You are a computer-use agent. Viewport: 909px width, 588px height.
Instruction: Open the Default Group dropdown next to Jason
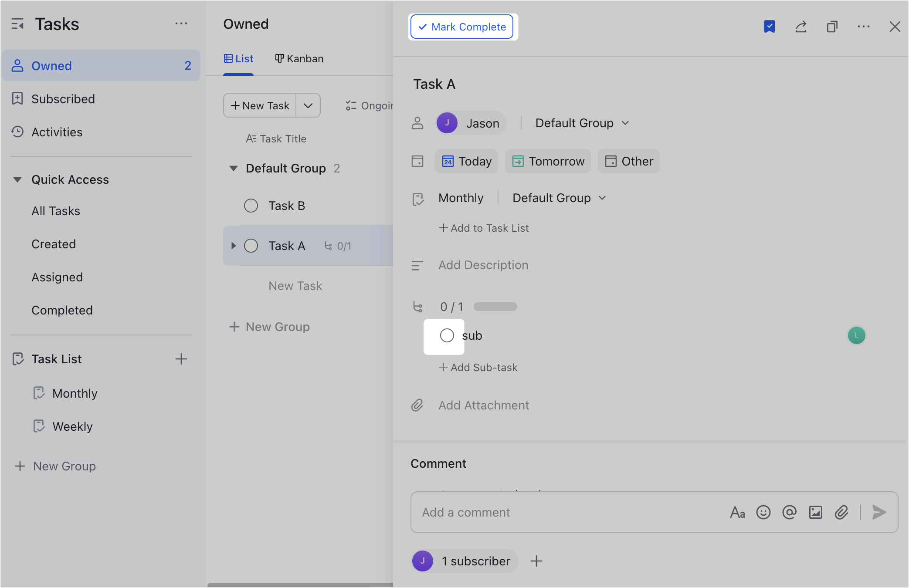pos(581,123)
